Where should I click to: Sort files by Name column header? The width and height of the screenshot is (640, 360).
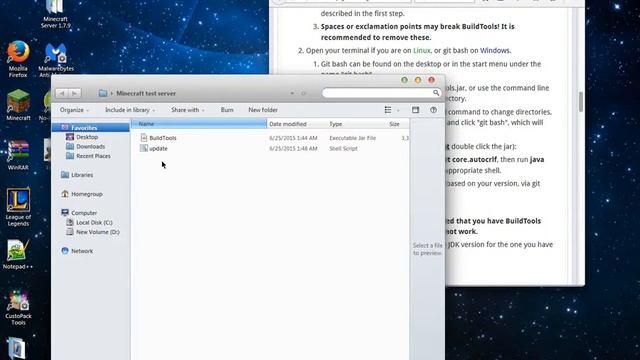(x=199, y=124)
